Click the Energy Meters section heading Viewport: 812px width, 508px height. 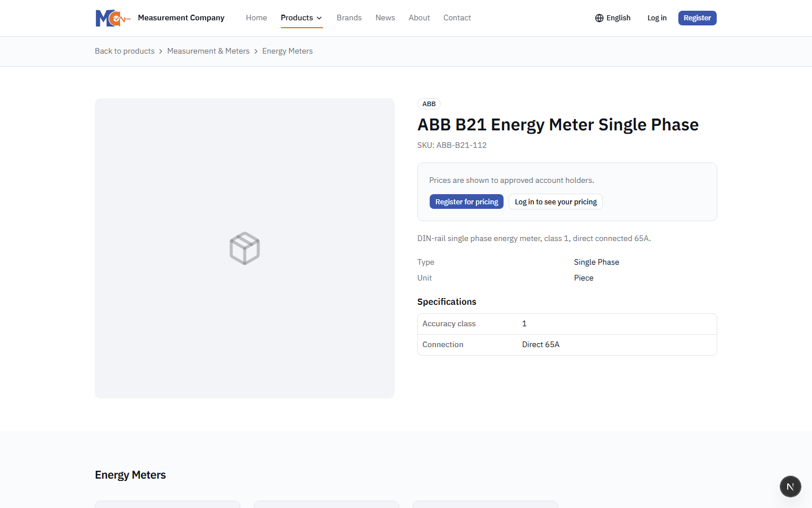pos(130,475)
